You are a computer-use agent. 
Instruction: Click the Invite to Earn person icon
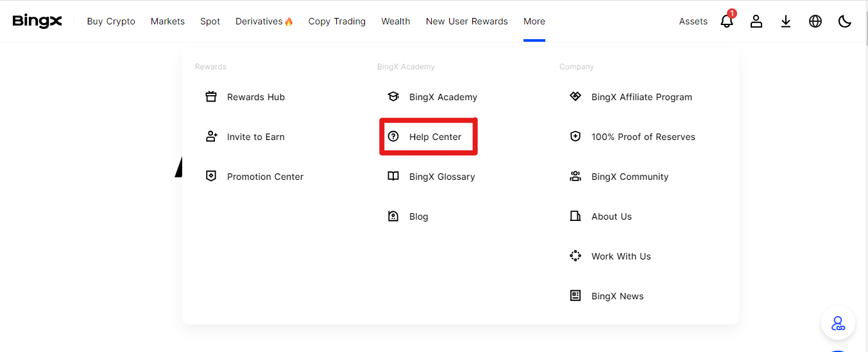point(211,137)
